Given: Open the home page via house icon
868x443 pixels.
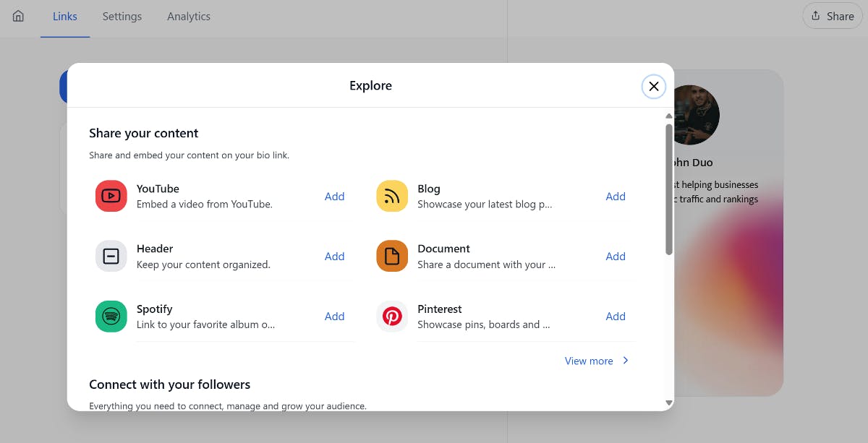Looking at the screenshot, I should coord(17,16).
